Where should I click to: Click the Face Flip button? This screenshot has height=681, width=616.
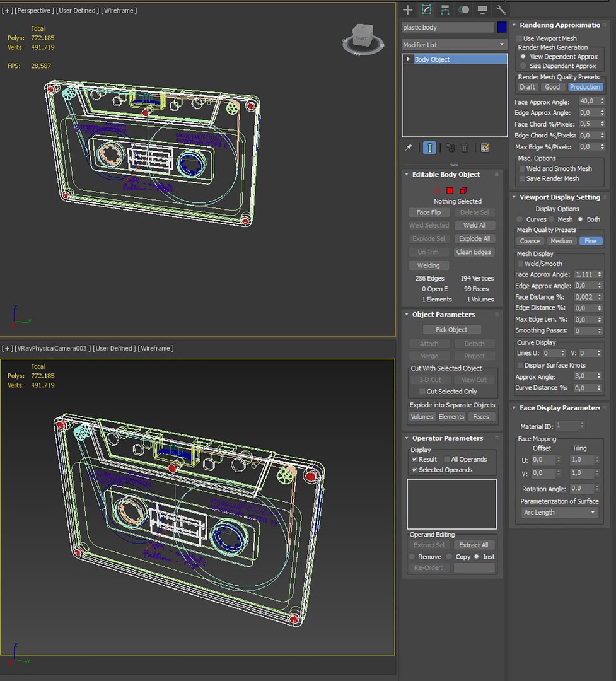pos(429,212)
